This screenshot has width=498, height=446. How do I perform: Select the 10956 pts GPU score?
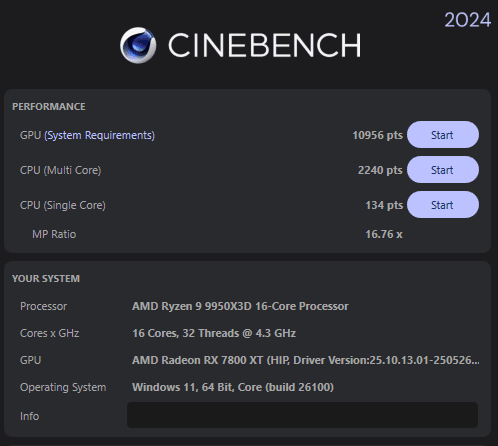coord(377,135)
